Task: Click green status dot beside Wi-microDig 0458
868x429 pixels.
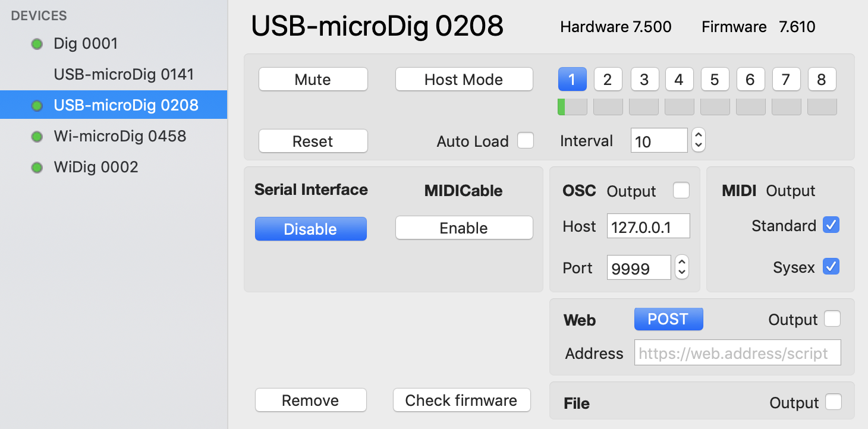Action: coord(37,137)
